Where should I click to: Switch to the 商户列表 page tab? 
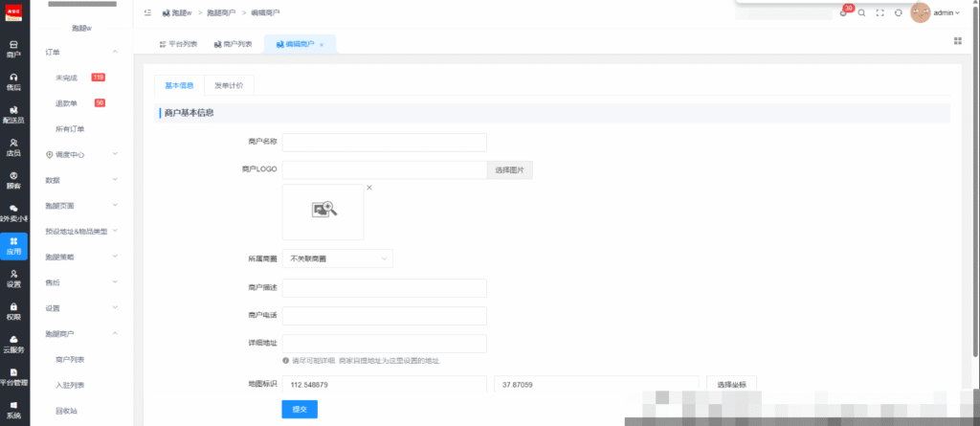pos(234,44)
